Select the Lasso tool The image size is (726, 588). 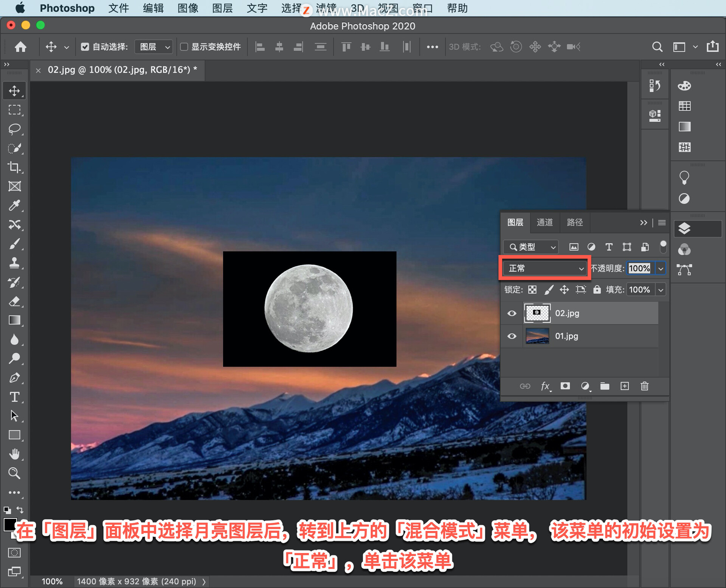tap(14, 129)
